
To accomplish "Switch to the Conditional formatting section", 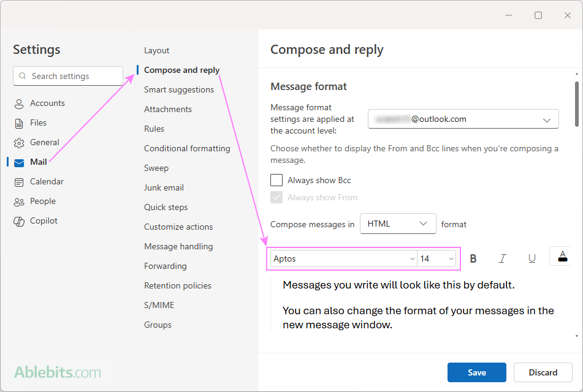I will pos(187,148).
